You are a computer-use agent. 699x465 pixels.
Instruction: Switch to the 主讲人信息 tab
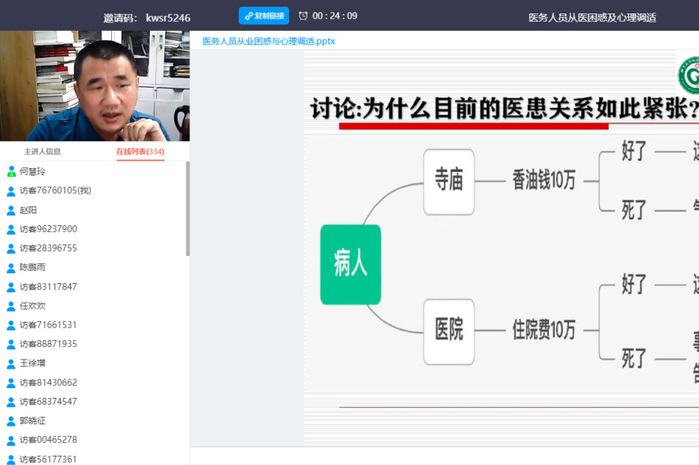(42, 152)
